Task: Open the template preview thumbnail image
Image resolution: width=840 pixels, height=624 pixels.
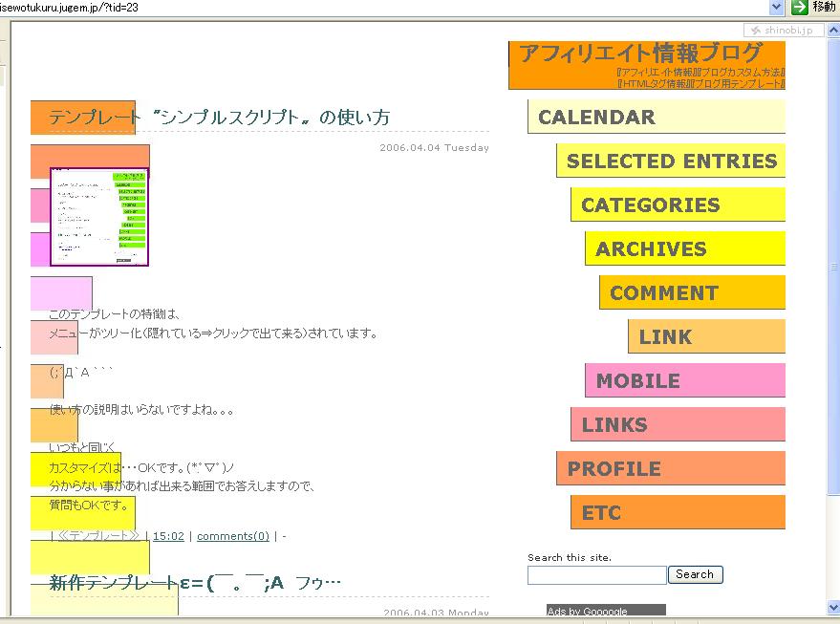Action: tap(99, 216)
